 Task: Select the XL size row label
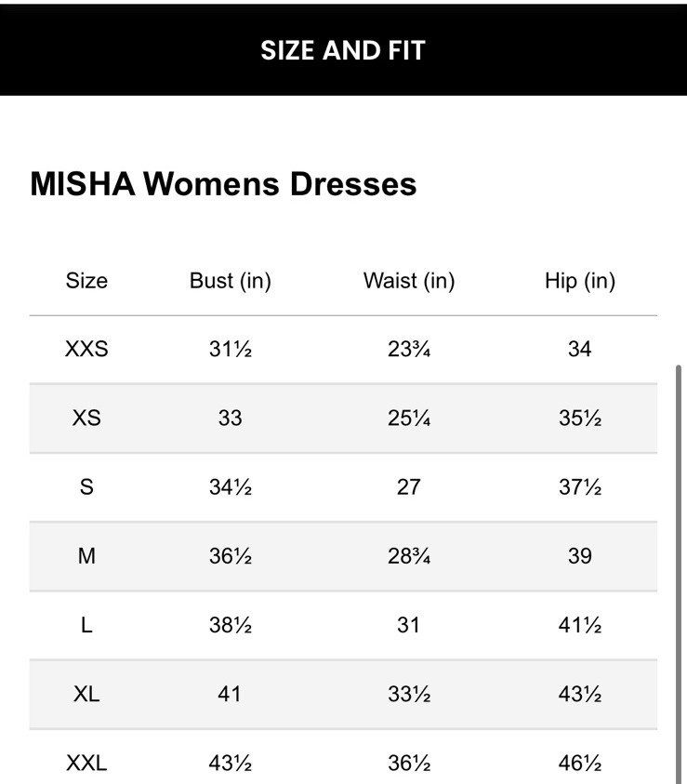(86, 694)
